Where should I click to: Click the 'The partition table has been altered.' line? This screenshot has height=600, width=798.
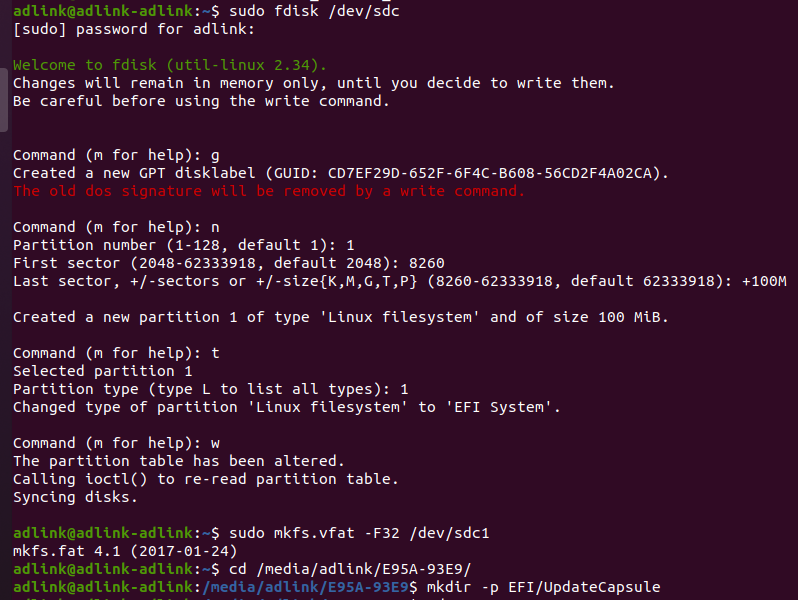click(178, 461)
